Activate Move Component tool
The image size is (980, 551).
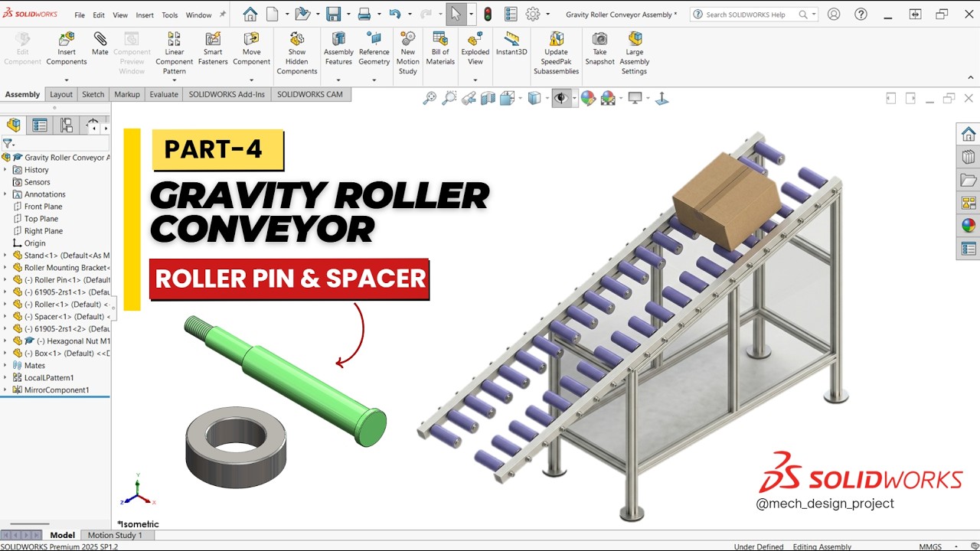[251, 49]
